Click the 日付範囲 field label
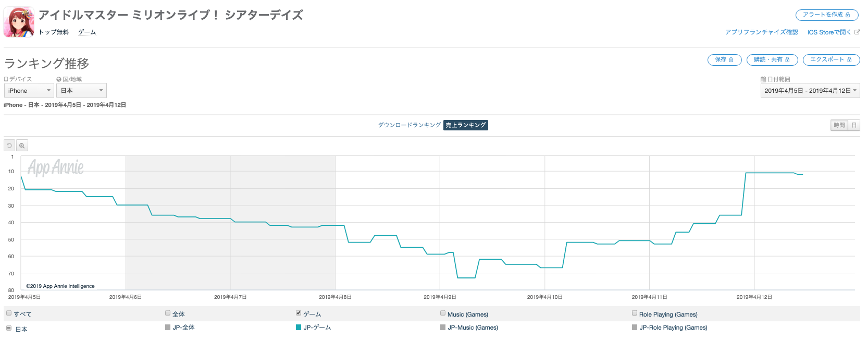 (x=776, y=79)
